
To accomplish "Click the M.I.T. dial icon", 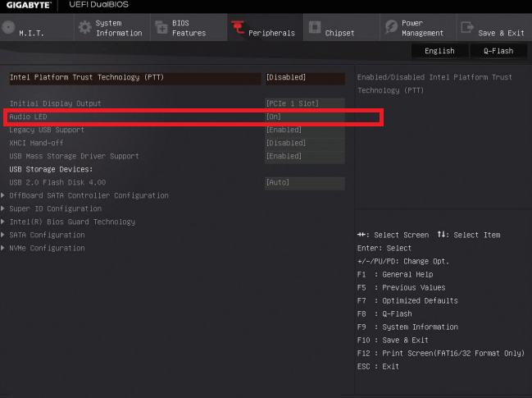I will click(x=8, y=28).
